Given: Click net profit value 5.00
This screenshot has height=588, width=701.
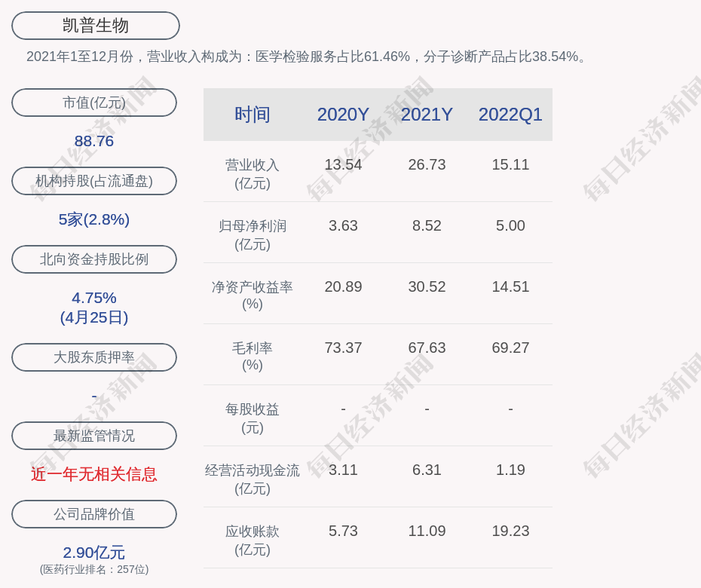Looking at the screenshot, I should pos(510,225).
